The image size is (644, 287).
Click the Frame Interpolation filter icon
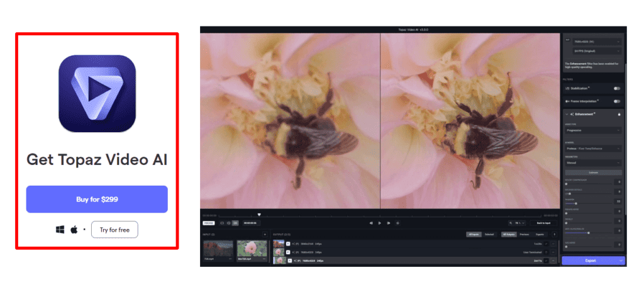point(567,101)
